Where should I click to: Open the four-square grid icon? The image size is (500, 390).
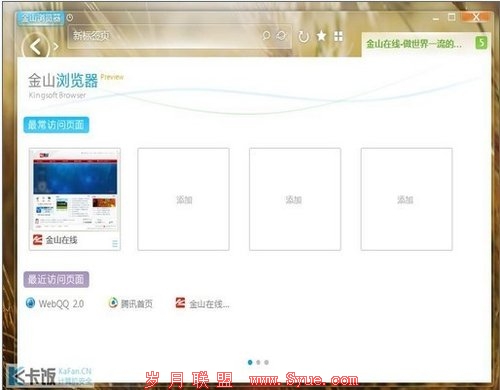[338, 36]
